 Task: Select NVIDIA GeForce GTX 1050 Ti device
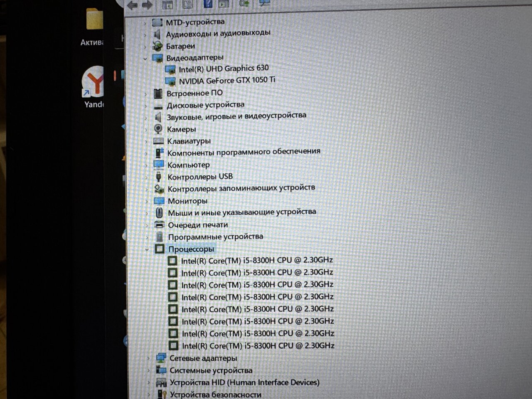[x=227, y=80]
